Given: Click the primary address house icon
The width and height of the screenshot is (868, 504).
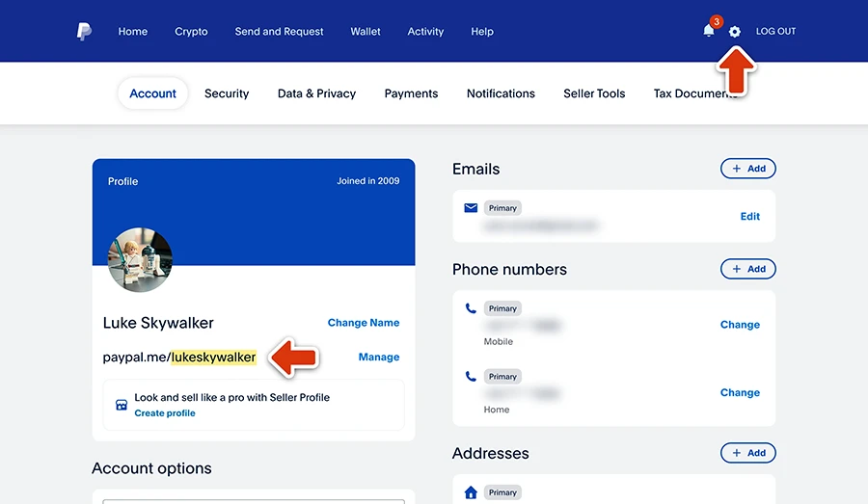Looking at the screenshot, I should point(471,492).
